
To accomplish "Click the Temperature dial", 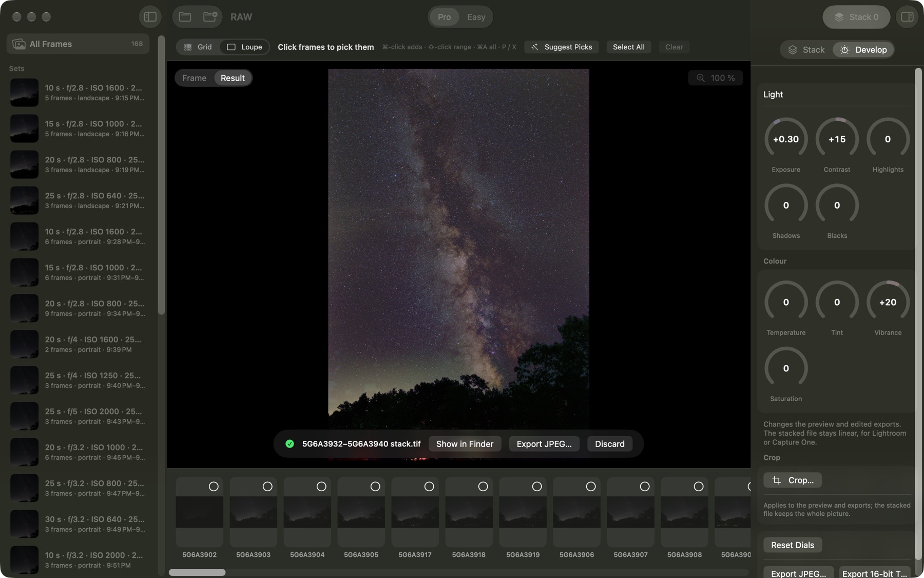I will click(786, 302).
